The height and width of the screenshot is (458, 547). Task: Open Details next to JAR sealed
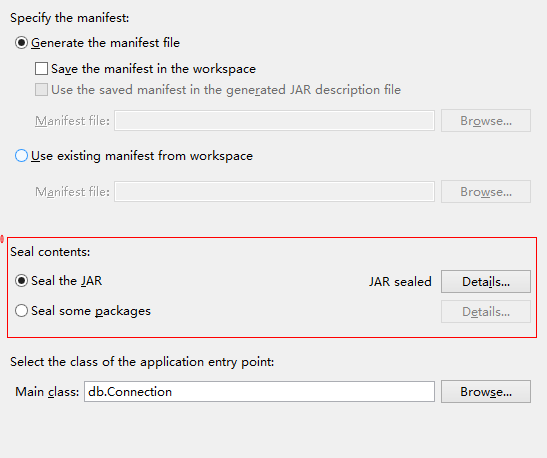pyautogui.click(x=486, y=281)
